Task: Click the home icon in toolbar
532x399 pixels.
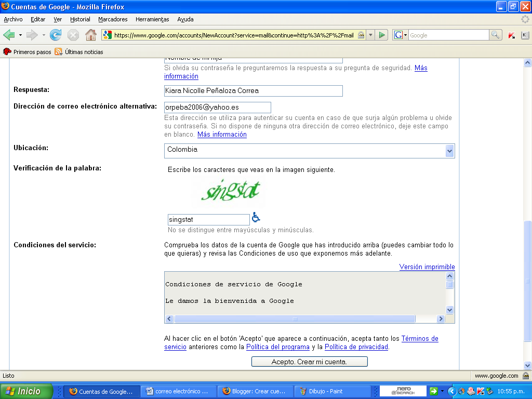Action: 91,35
